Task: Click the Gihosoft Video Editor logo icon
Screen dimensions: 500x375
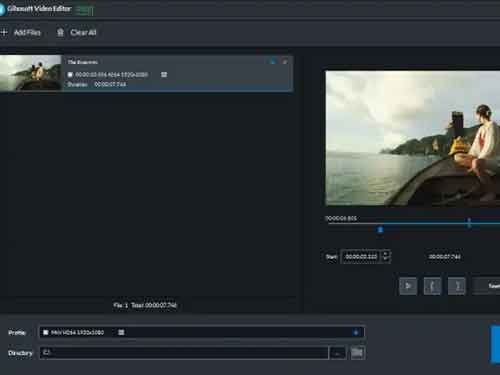Action: point(2,9)
